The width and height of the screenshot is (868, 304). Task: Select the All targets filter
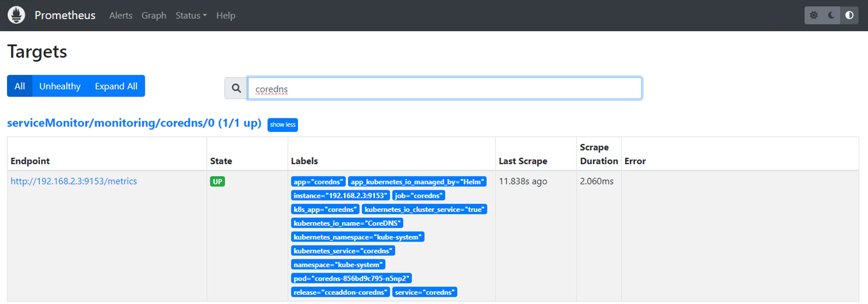point(20,86)
